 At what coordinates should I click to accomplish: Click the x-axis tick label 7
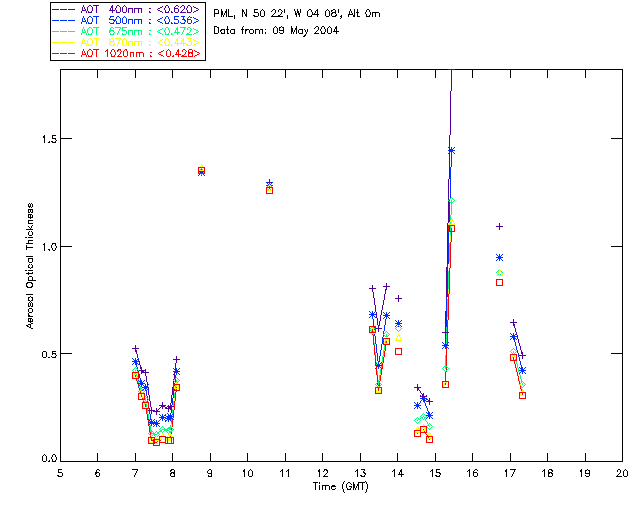point(135,473)
